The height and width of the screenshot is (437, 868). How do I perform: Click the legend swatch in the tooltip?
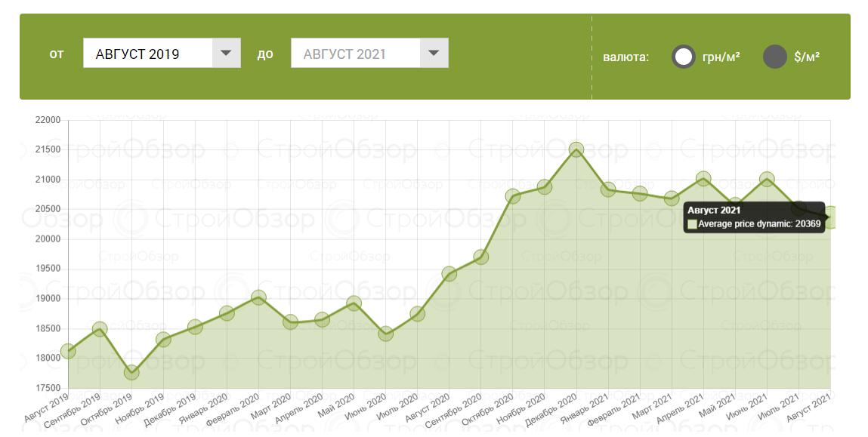point(692,224)
